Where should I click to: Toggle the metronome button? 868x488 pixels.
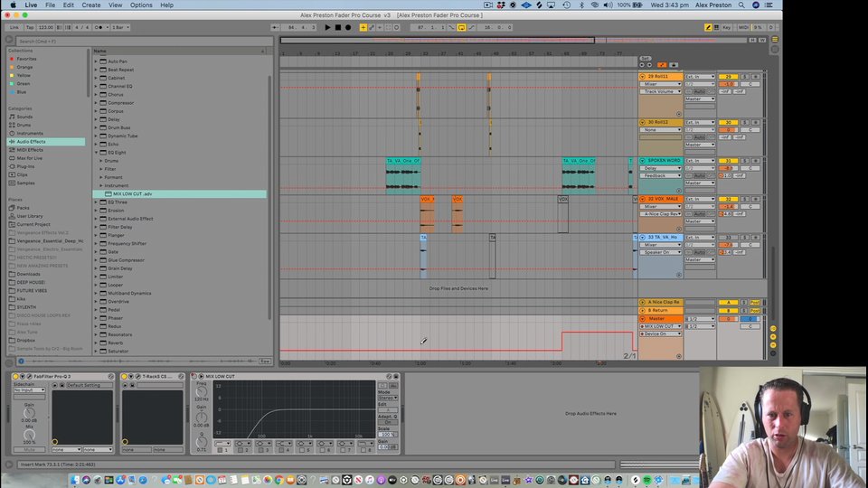[99, 27]
